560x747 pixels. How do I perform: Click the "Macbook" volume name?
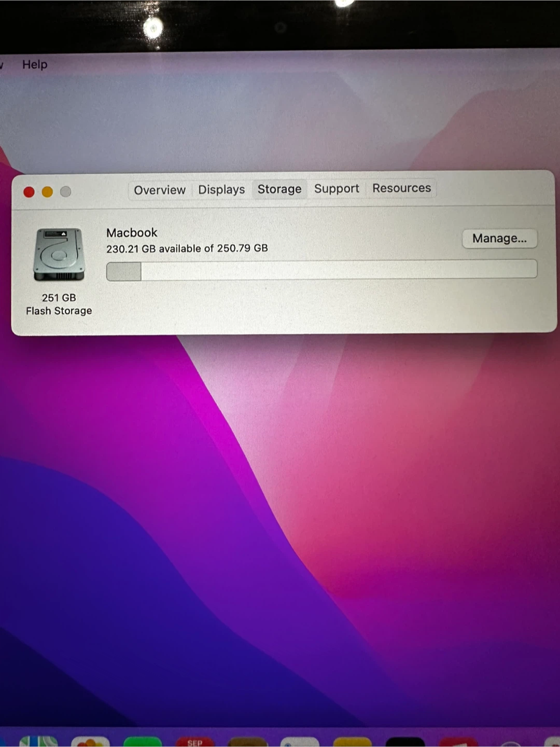(132, 232)
